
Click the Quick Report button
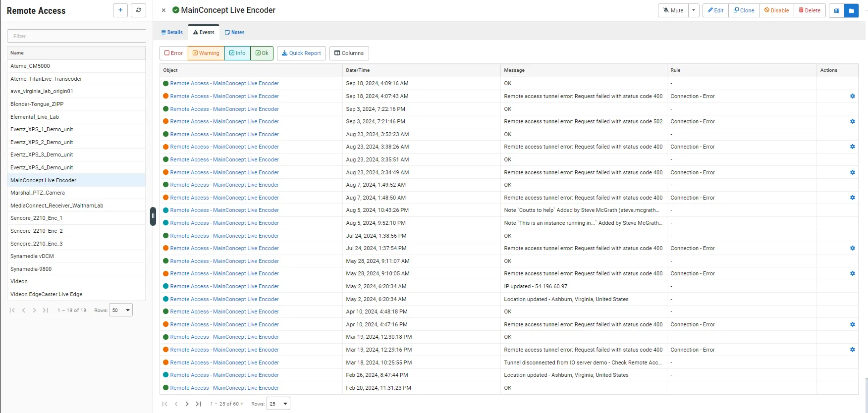point(301,53)
